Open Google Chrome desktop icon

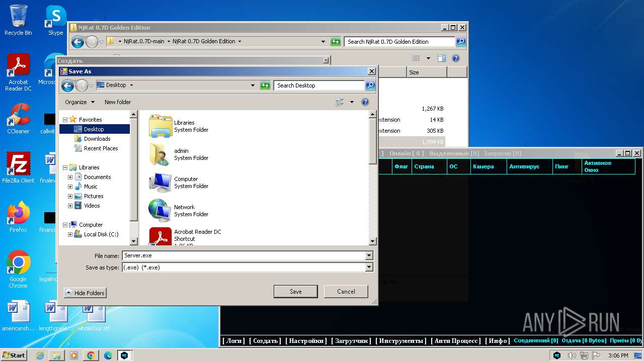pos(18,269)
